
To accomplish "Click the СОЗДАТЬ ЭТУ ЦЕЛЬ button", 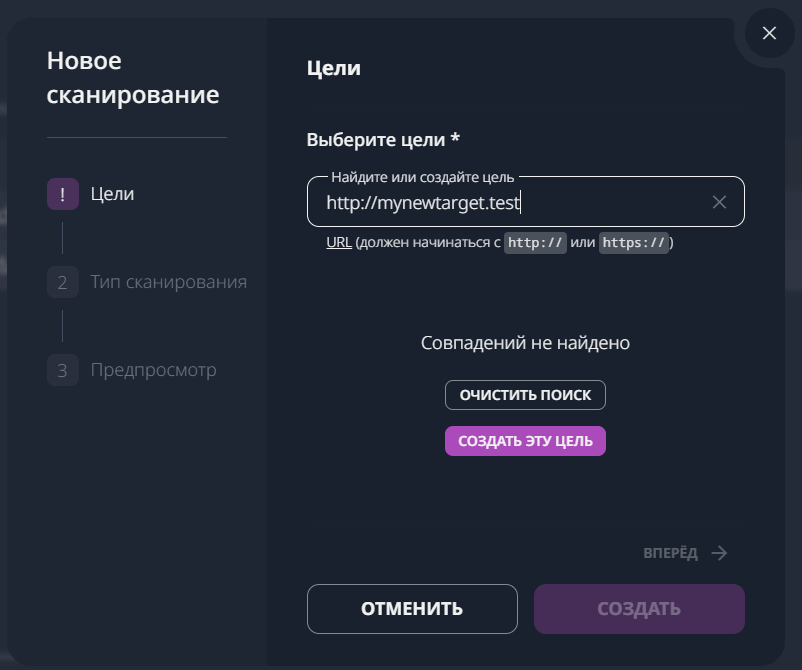I will pyautogui.click(x=524, y=440).
